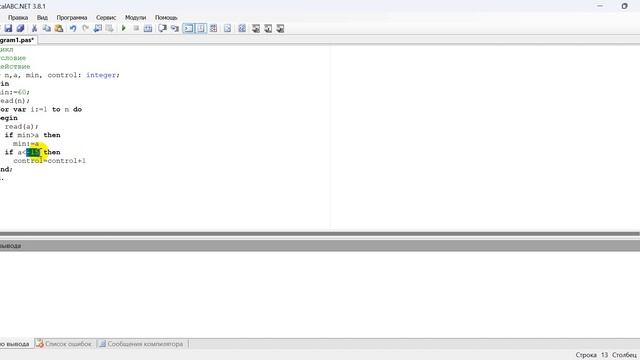Click the 'control:=control+1' code line
This screenshot has height=360, width=640.
tap(49, 161)
